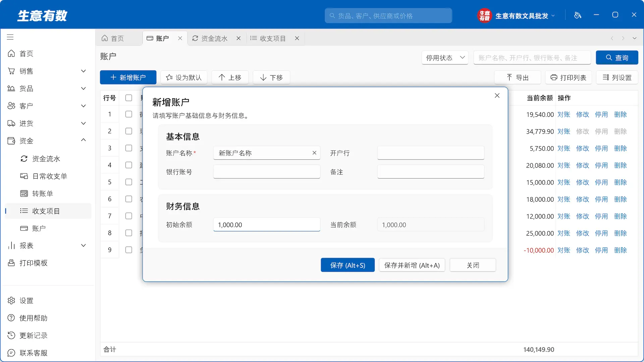
Task: Close the 收支项目 tab
Action: [297, 38]
